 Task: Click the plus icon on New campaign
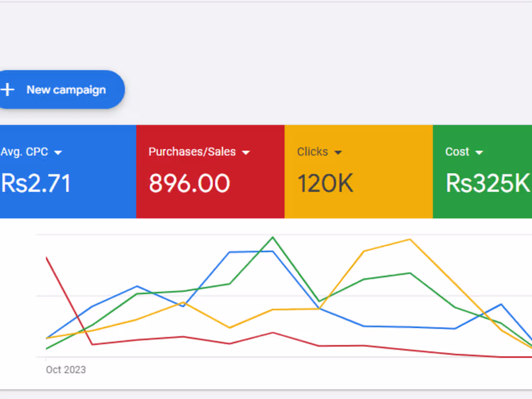8,89
